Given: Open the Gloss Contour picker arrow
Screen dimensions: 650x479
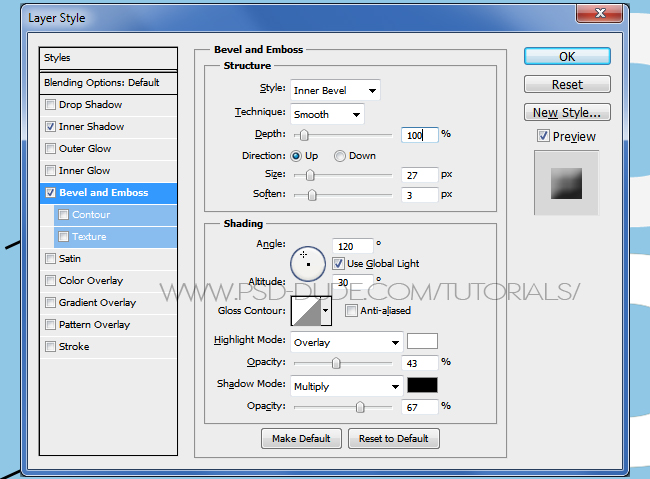Looking at the screenshot, I should [x=326, y=311].
